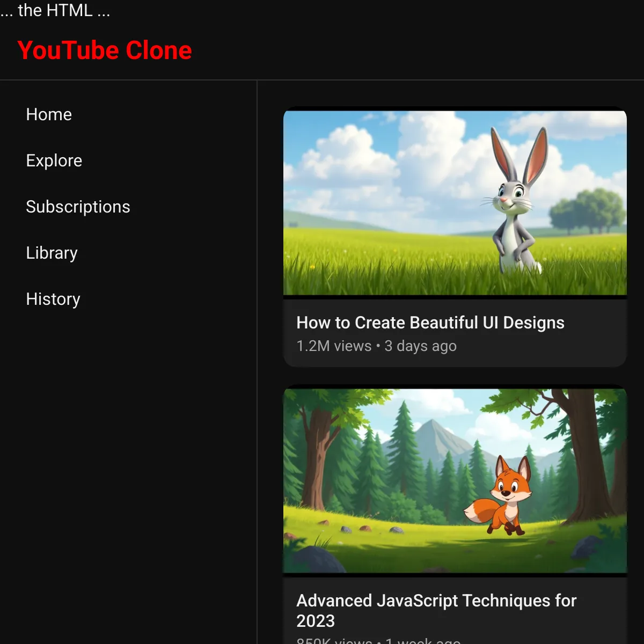The width and height of the screenshot is (644, 644).
Task: Go to Home in the sidebar
Action: [x=49, y=114]
